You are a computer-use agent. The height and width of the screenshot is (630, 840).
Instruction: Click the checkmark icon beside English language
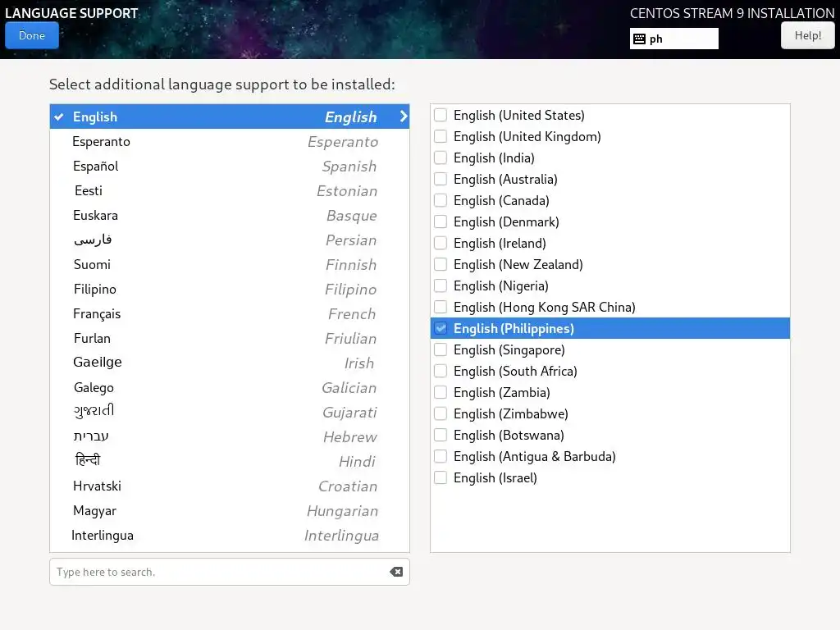pyautogui.click(x=59, y=116)
